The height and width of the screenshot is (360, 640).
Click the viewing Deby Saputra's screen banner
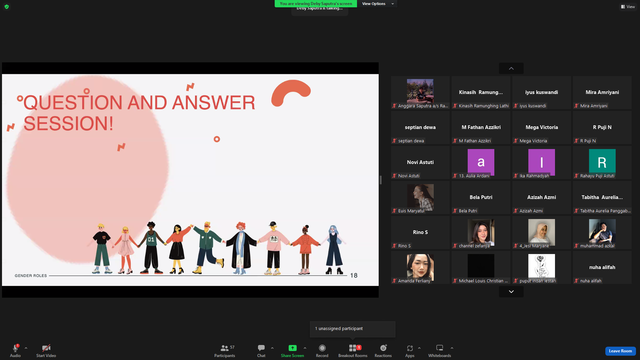[316, 4]
